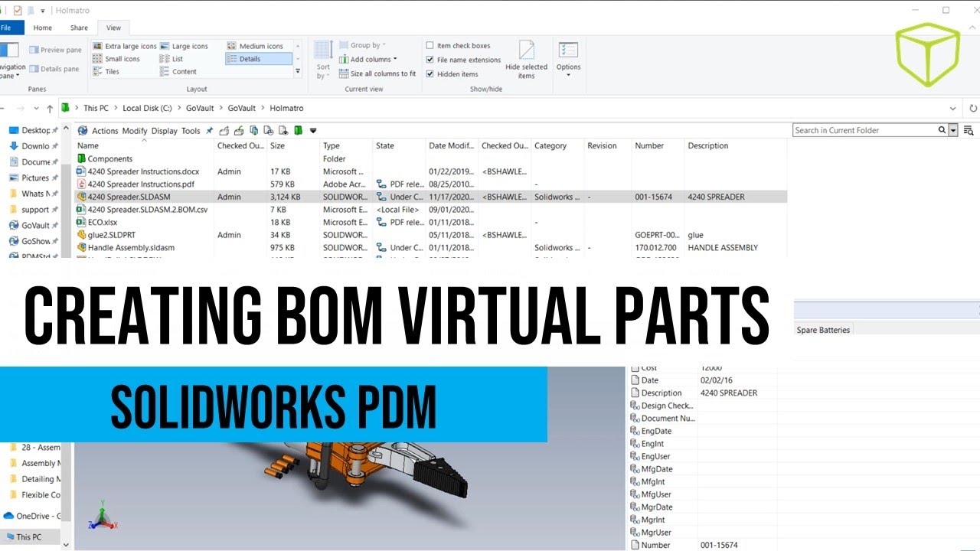Open the address bar history dropdown

(953, 109)
